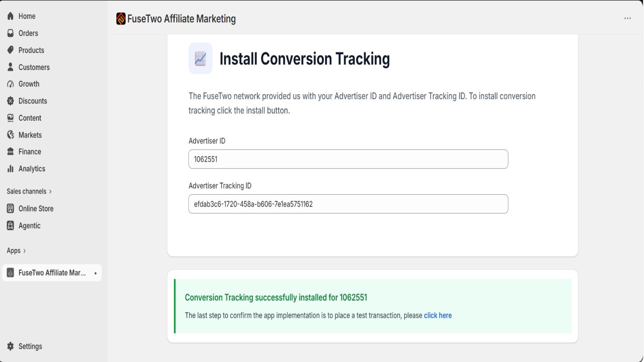644x362 pixels.
Task: Select the Customers person icon
Action: [x=10, y=67]
